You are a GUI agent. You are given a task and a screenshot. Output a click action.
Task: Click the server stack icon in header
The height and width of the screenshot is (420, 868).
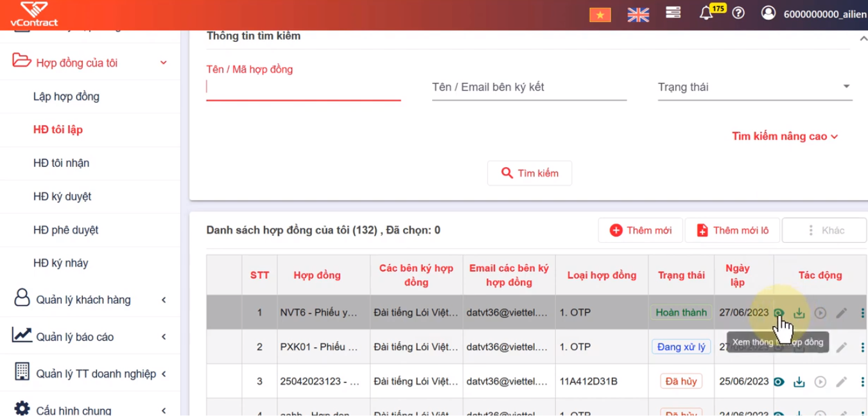point(673,13)
